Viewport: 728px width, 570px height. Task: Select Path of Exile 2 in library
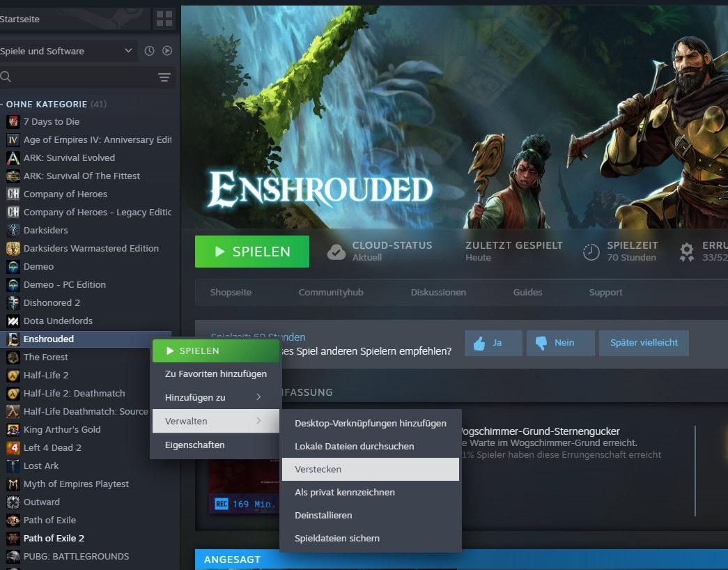(54, 538)
